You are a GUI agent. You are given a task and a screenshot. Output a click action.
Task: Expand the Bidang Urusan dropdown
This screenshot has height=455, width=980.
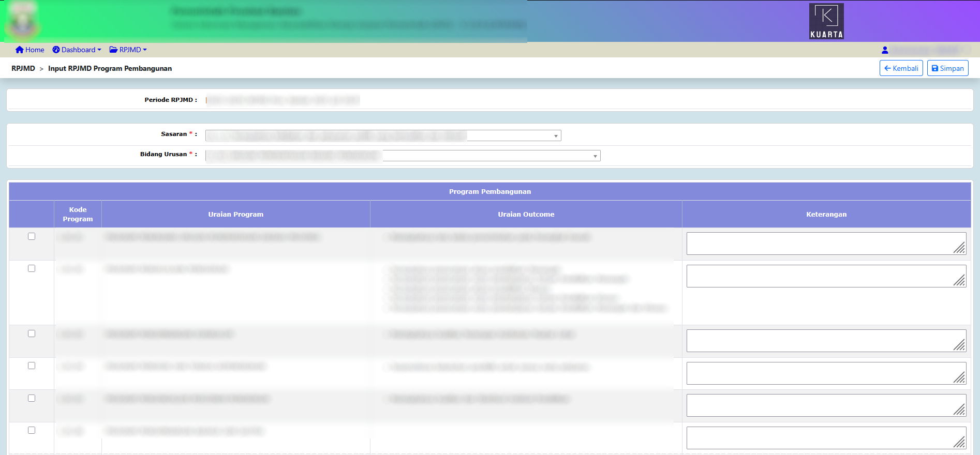pyautogui.click(x=403, y=156)
